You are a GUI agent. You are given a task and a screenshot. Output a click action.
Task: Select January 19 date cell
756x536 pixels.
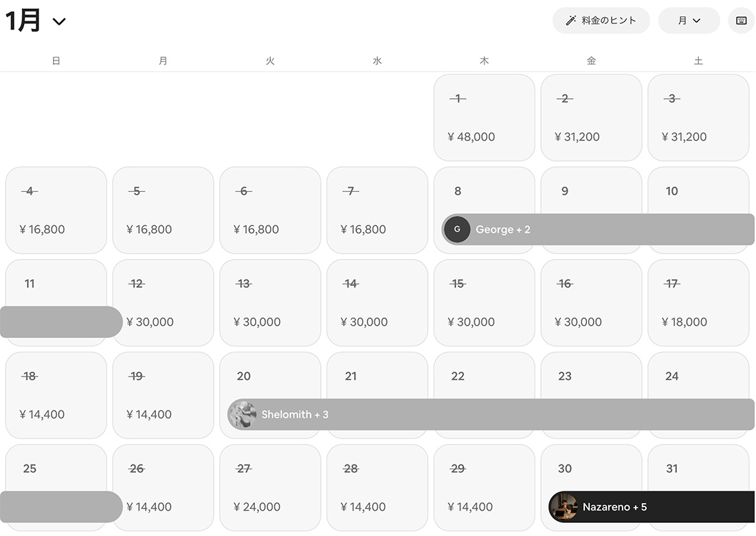coord(163,395)
